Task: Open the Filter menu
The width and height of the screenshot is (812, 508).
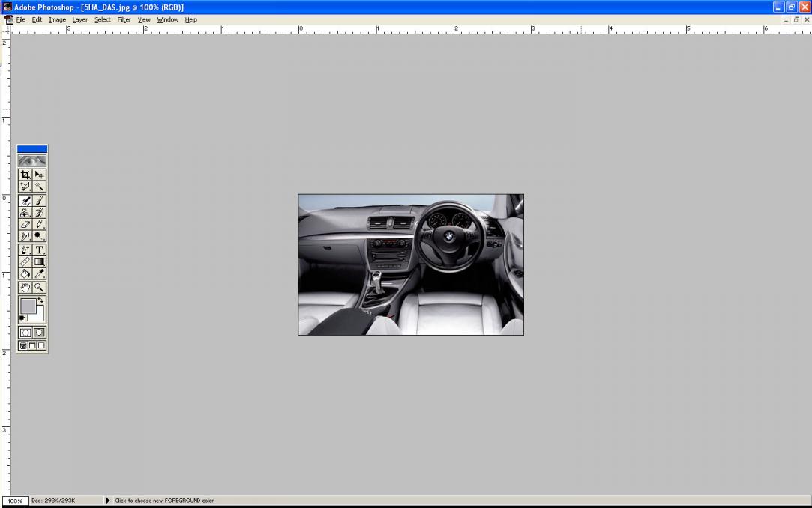Action: click(x=124, y=19)
